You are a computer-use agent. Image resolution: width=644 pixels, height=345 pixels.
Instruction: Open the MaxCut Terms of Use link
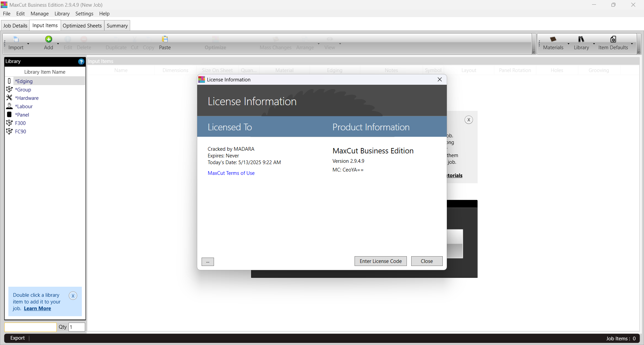coord(231,173)
